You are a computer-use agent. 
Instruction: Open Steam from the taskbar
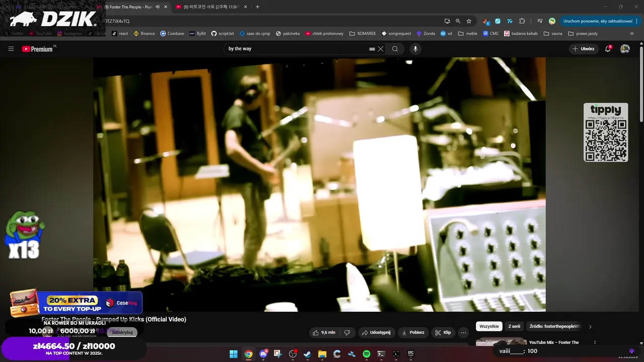click(307, 354)
